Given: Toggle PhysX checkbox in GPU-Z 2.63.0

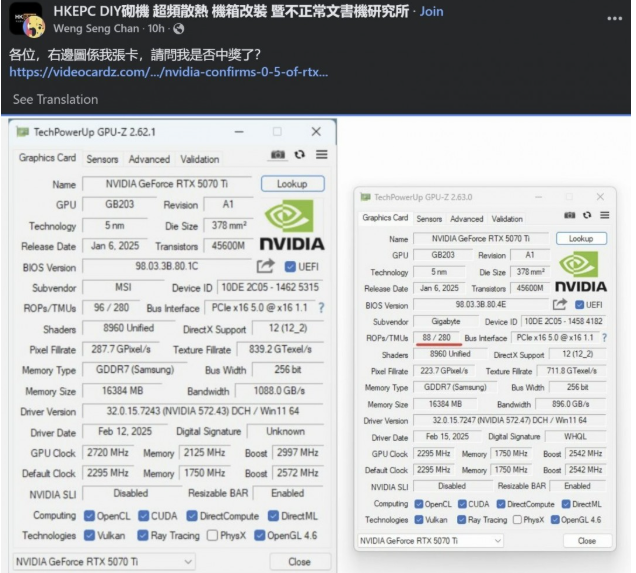Looking at the screenshot, I should click(517, 519).
